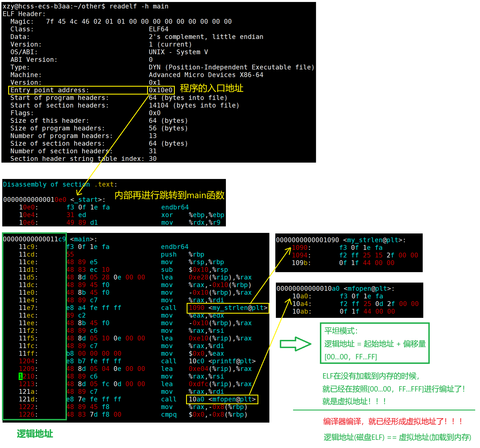Select address '109b:' in my_strlen plt block
The height and width of the screenshot is (448, 480).
[301, 263]
